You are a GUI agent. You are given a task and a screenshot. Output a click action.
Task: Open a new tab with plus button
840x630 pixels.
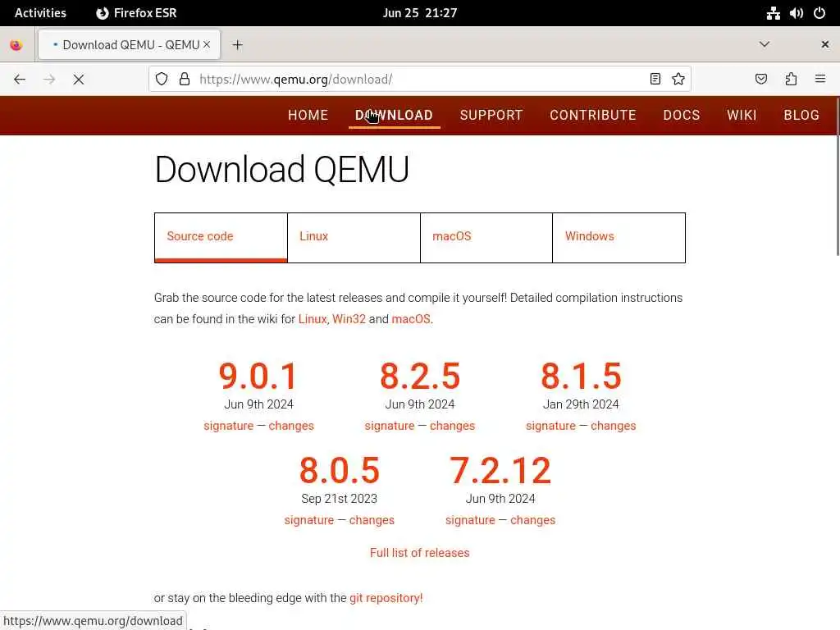pyautogui.click(x=237, y=45)
